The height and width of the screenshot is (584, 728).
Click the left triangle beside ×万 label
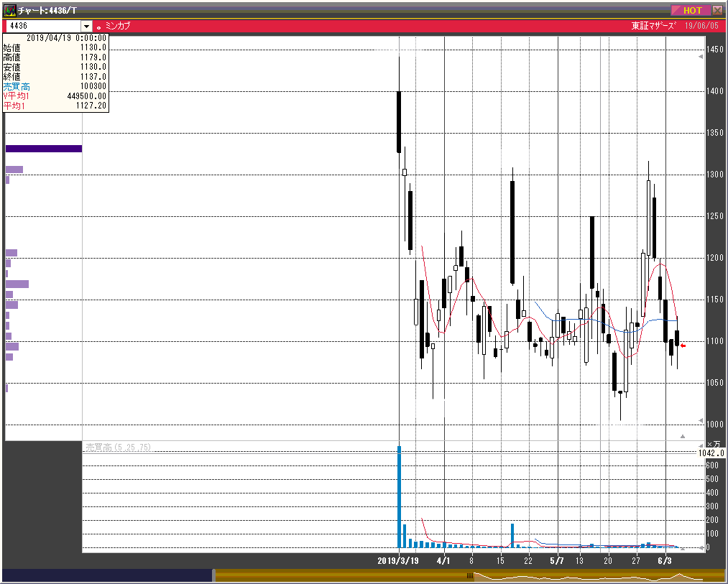click(x=701, y=445)
